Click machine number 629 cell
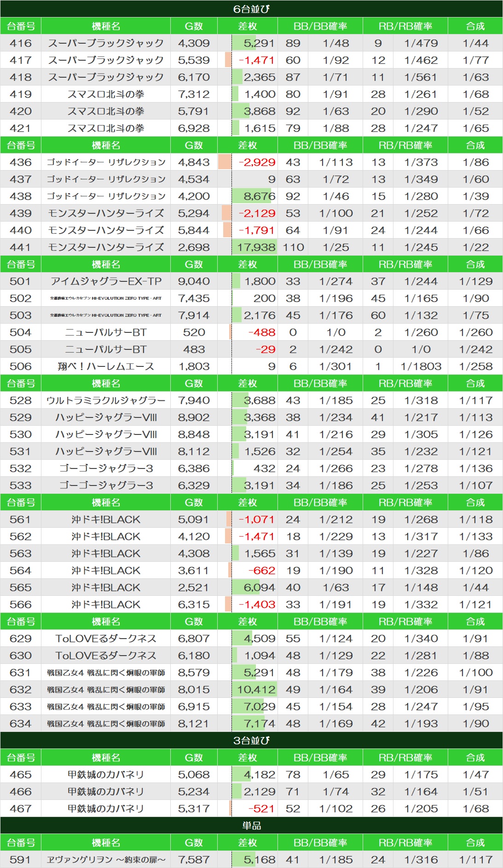The image size is (503, 868). (x=21, y=639)
